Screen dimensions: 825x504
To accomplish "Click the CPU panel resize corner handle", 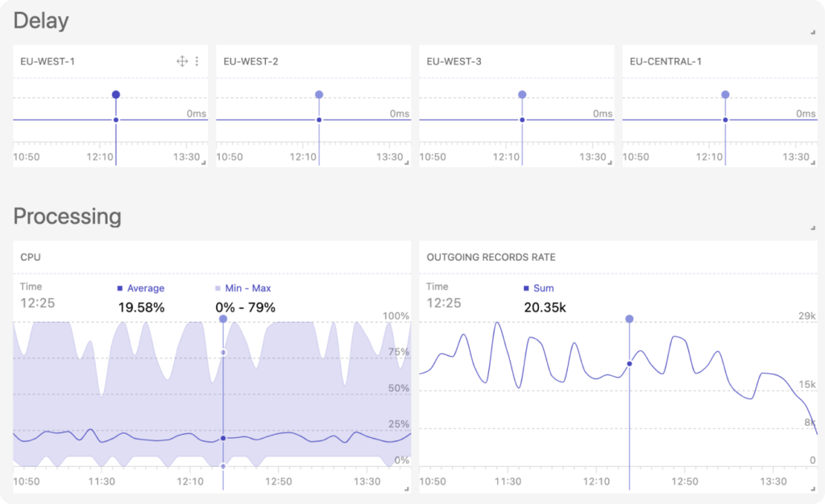I will 406,489.
